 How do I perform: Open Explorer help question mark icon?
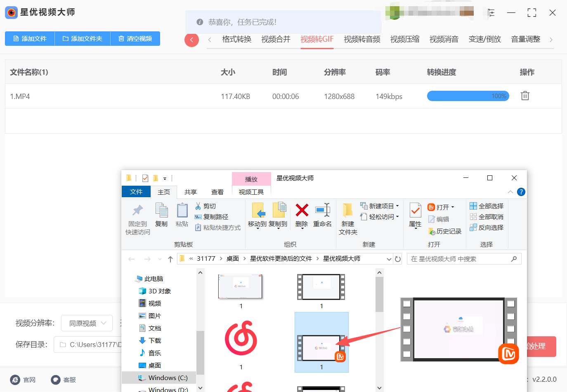pos(521,192)
